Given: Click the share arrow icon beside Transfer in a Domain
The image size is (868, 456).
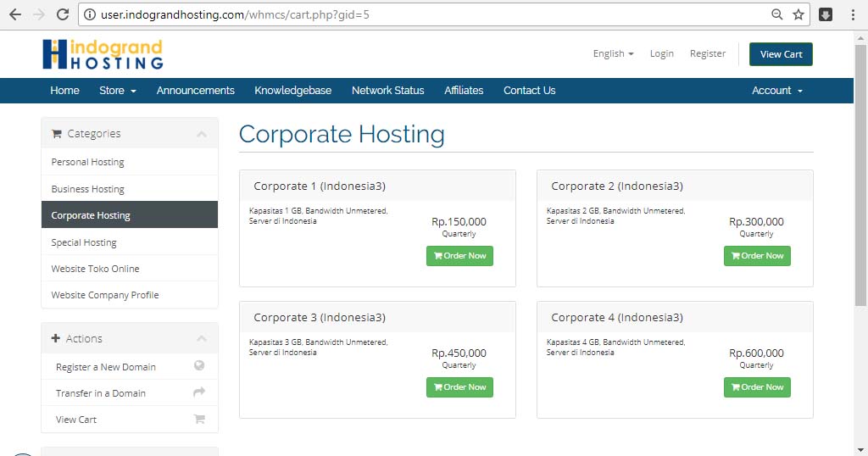Looking at the screenshot, I should point(199,392).
